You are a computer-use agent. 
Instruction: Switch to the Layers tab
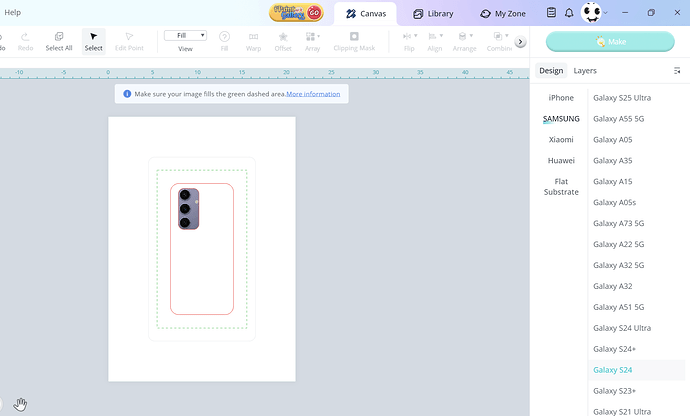coord(585,71)
